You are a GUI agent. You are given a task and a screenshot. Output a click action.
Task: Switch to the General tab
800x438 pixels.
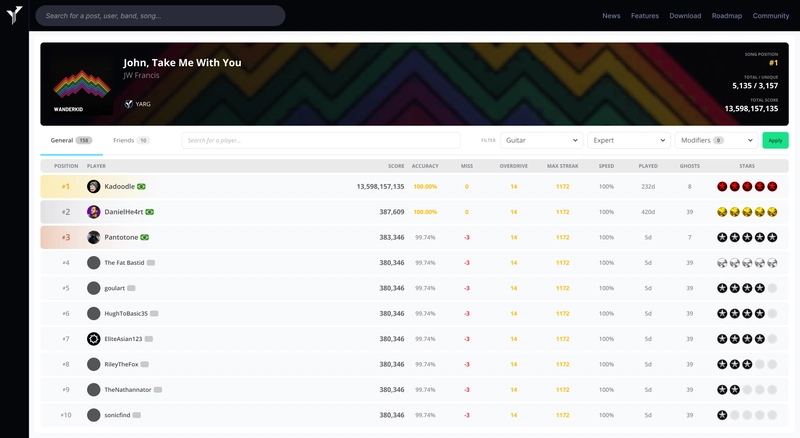pyautogui.click(x=71, y=140)
